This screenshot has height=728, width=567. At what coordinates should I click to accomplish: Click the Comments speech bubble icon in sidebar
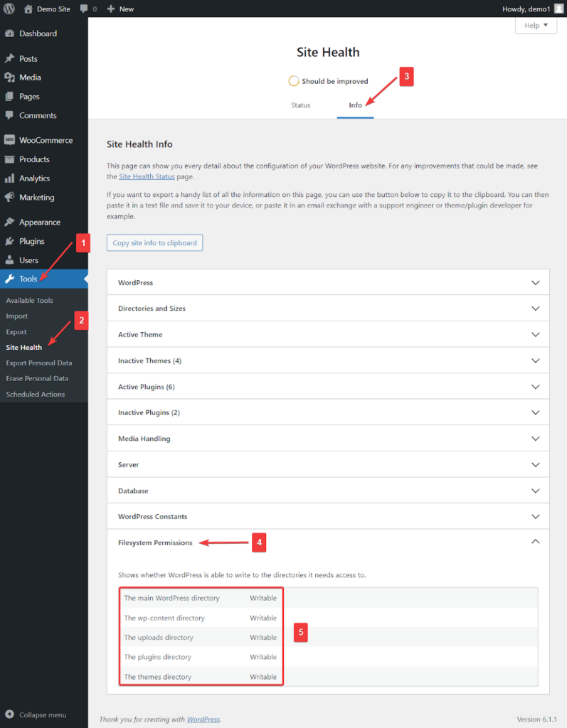(x=9, y=115)
